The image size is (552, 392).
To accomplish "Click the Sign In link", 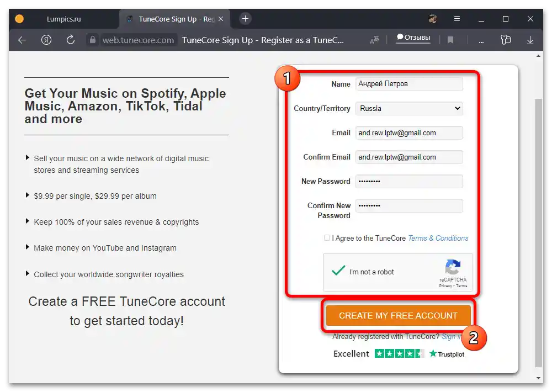I will pos(452,336).
